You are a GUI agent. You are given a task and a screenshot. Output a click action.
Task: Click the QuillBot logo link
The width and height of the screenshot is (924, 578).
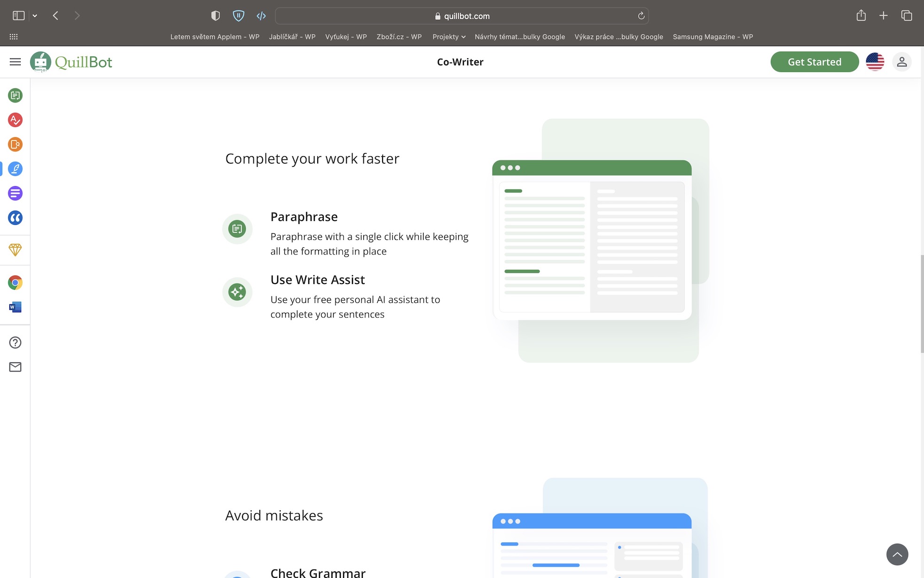tap(71, 62)
